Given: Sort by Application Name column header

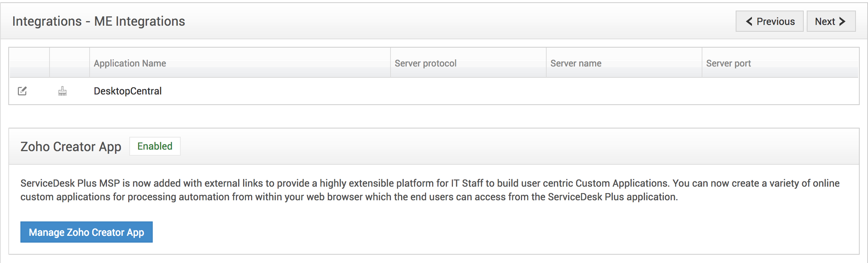Looking at the screenshot, I should 130,63.
